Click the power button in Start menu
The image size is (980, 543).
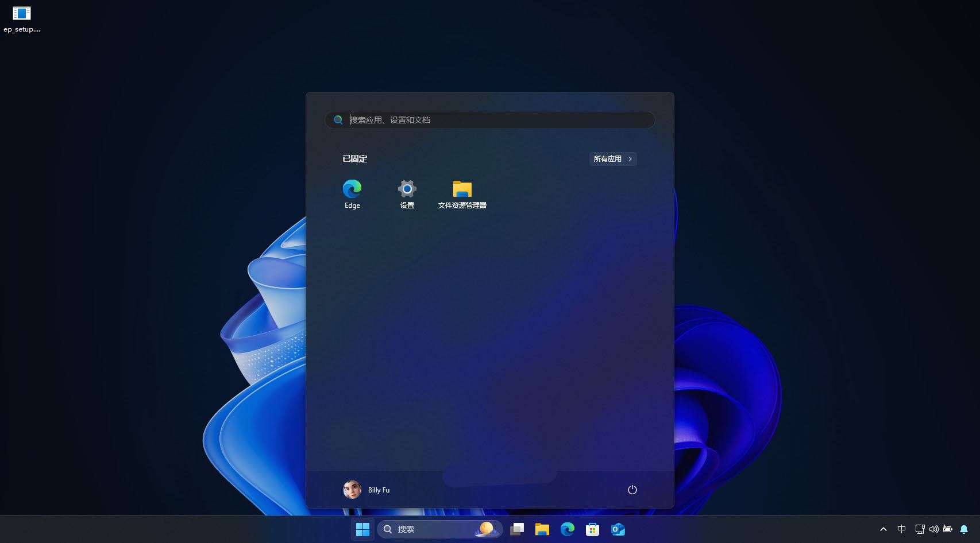pos(632,490)
